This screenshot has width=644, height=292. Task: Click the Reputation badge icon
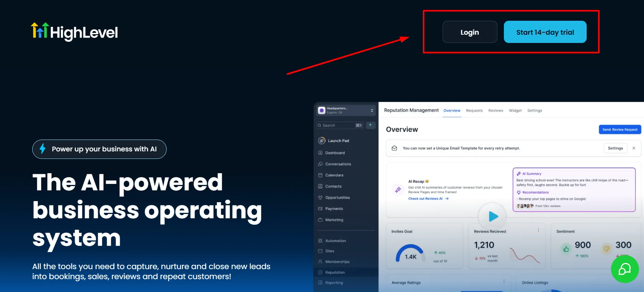[320, 272]
